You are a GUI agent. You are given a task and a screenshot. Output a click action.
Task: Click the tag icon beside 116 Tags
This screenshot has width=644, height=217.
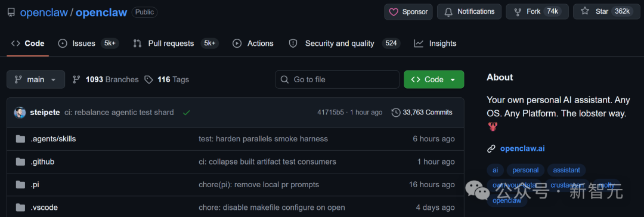click(x=148, y=79)
